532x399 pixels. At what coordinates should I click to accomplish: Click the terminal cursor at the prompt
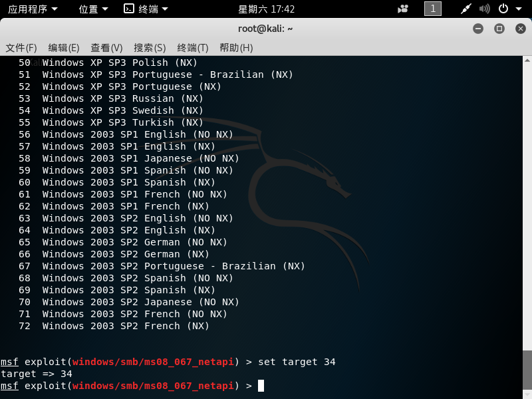coord(261,386)
